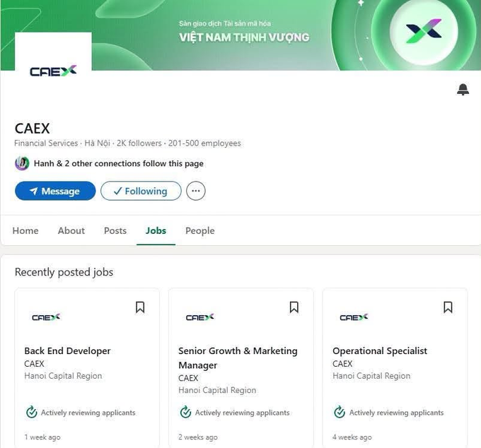Viewport: 481px width, 448px height.
Task: Click the CAEX company name under Operational Specialist
Action: [342, 364]
